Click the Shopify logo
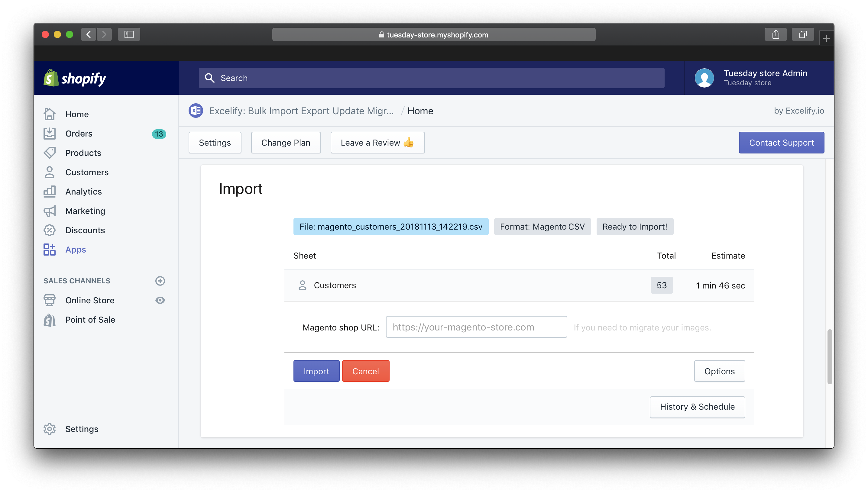The height and width of the screenshot is (493, 868). click(75, 78)
